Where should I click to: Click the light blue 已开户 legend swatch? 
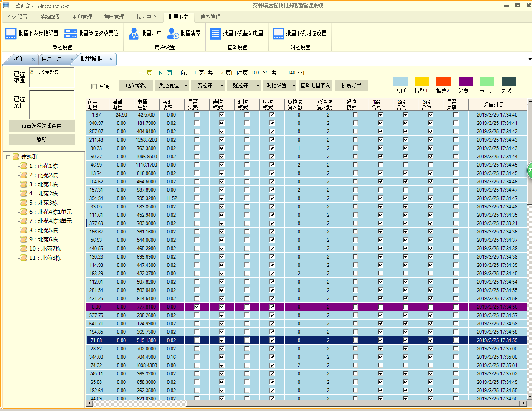pyautogui.click(x=400, y=81)
